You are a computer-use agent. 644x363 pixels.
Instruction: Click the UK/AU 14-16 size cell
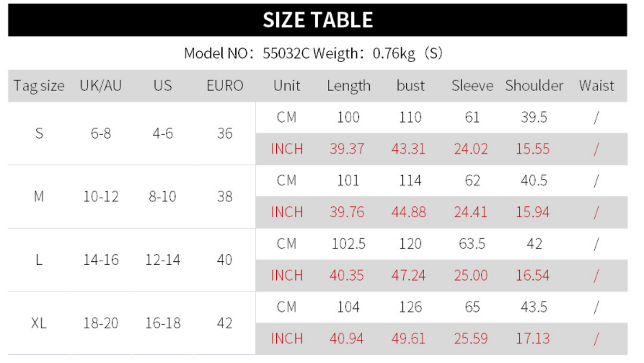(101, 260)
